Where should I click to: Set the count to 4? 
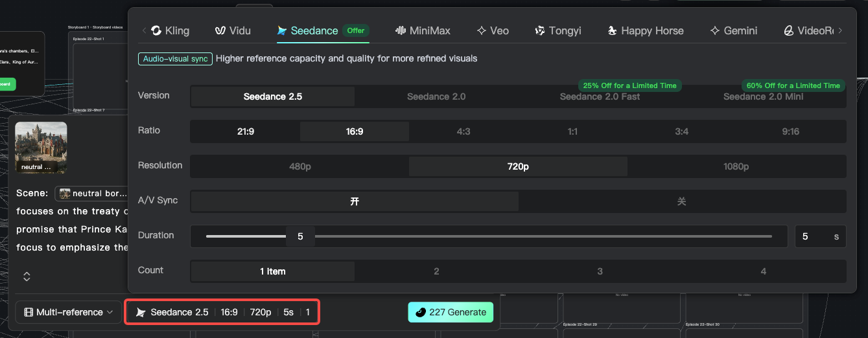click(763, 271)
